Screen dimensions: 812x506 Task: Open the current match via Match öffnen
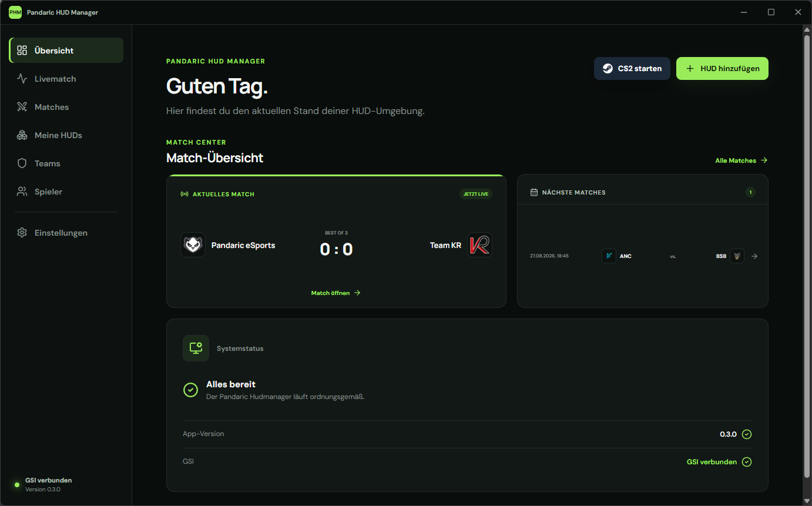point(335,293)
